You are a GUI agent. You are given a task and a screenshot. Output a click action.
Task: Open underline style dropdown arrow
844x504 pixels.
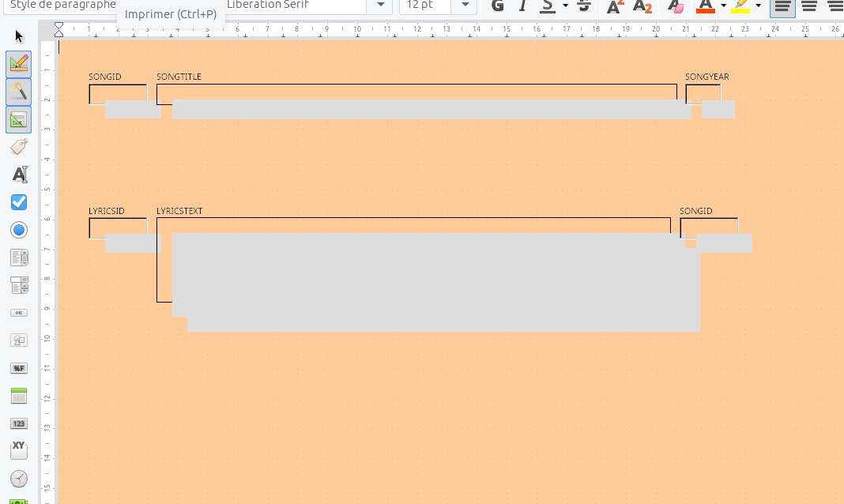565,6
